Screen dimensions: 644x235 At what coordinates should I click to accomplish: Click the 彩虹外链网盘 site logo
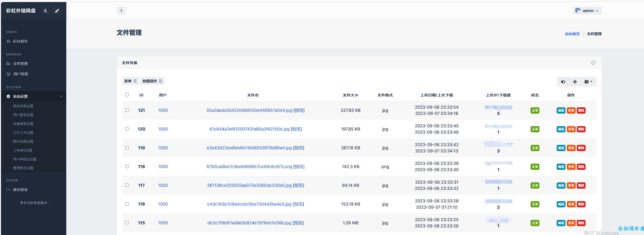[x=21, y=11]
